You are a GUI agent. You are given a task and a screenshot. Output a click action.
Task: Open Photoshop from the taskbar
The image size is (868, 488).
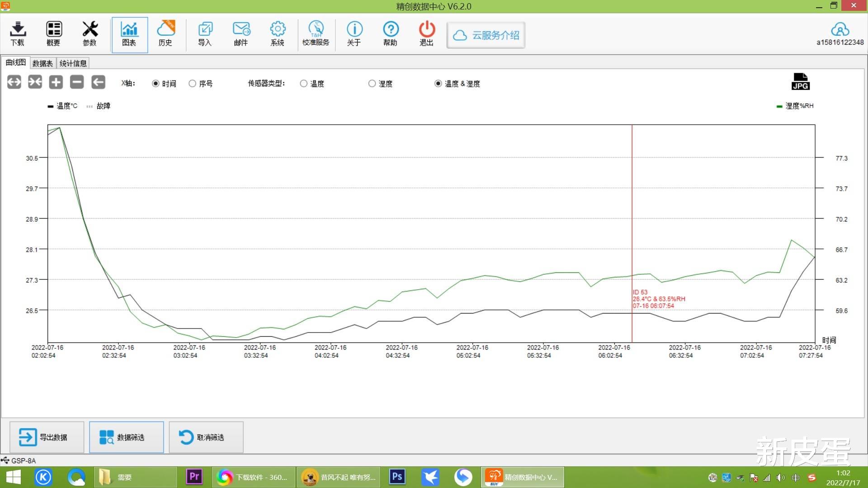click(x=397, y=477)
